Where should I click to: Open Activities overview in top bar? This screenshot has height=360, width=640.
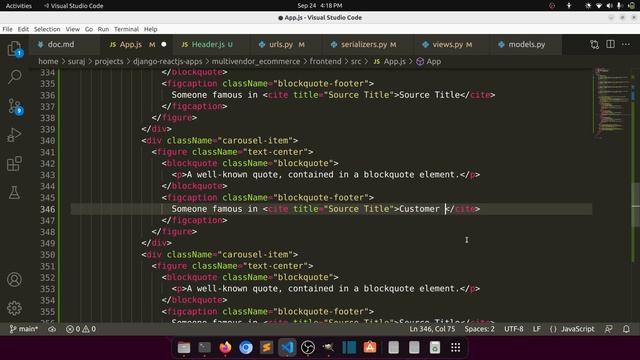pos(19,6)
